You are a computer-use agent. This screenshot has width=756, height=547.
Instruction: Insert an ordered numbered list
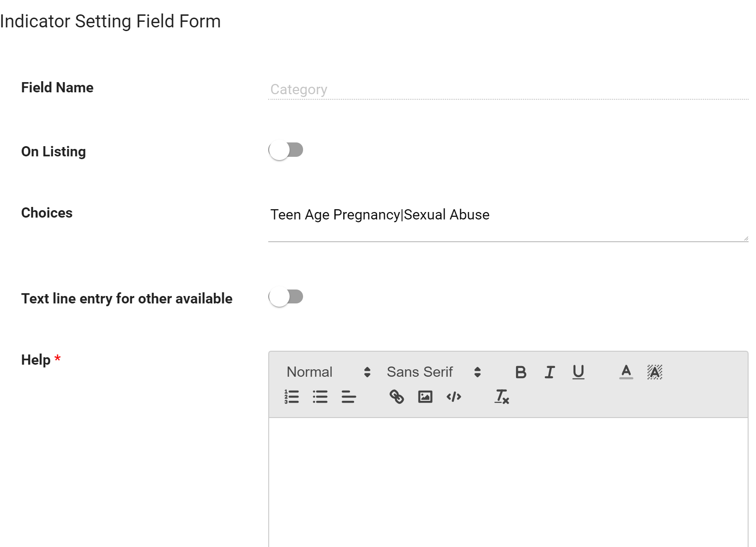(291, 397)
